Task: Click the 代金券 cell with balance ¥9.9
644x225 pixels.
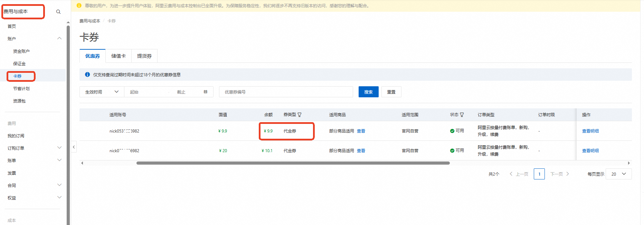Action: (x=290, y=131)
